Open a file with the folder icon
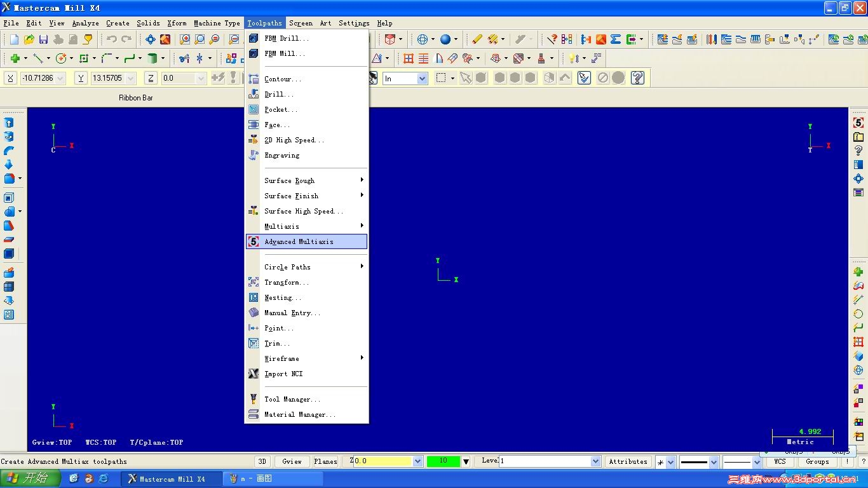Viewport: 868px width, 488px height. click(29, 39)
